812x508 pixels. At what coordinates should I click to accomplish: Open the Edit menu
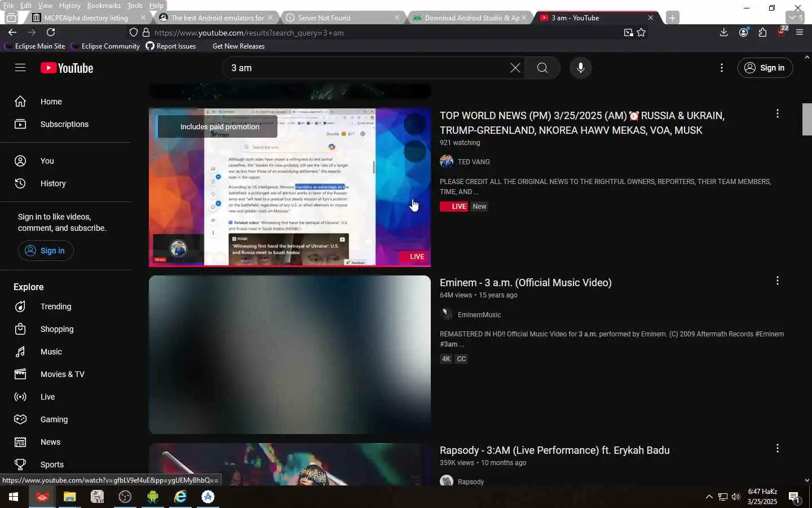pos(26,6)
